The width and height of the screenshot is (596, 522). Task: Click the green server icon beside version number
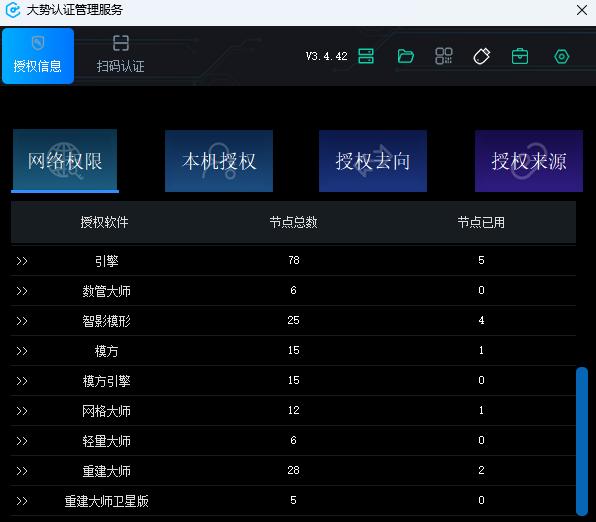point(366,56)
